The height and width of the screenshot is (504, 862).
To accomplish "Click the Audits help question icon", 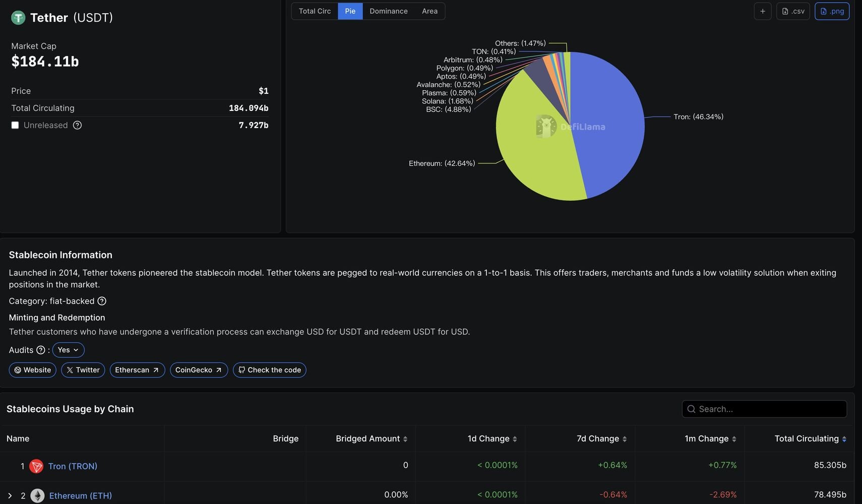I will click(x=41, y=350).
